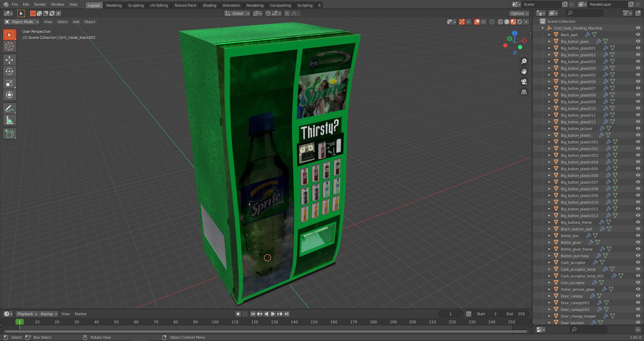Viewport: 644px width, 341px height.
Task: Jump to next keyframe
Action: (280, 314)
